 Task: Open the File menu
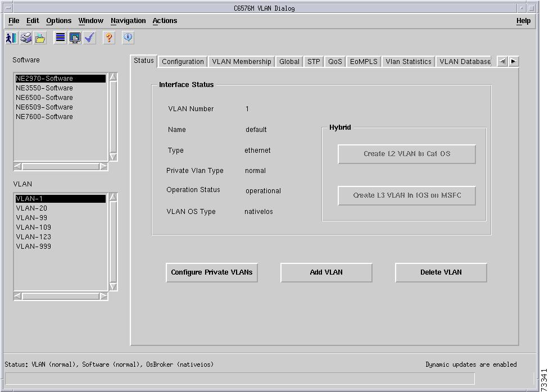click(x=13, y=21)
